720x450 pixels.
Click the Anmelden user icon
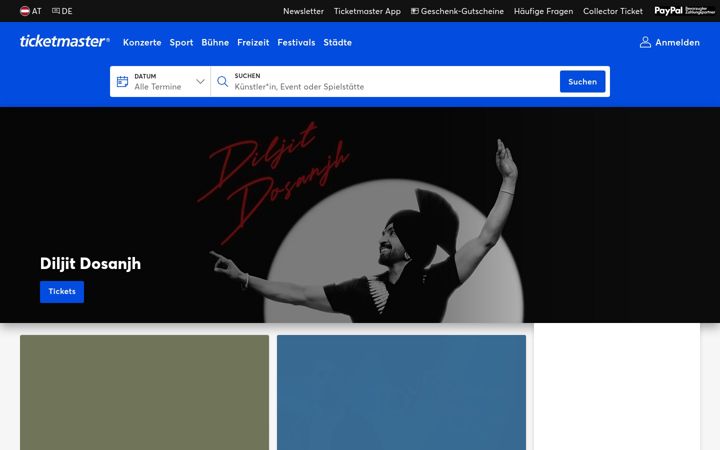click(645, 42)
